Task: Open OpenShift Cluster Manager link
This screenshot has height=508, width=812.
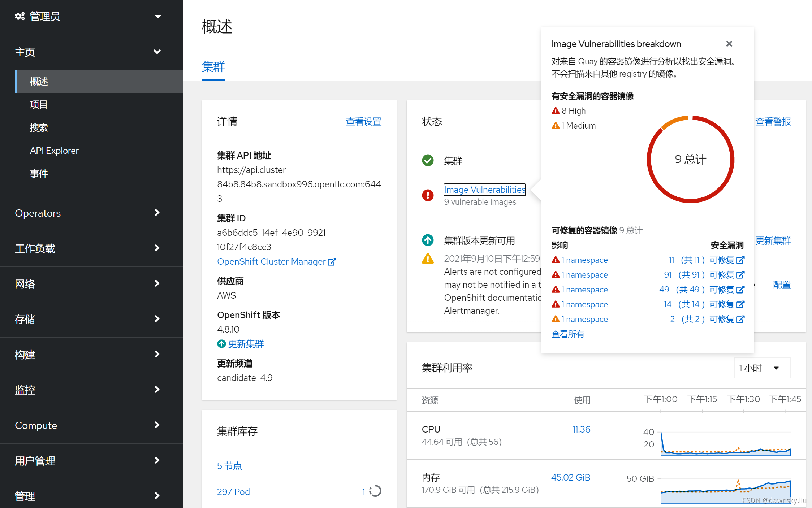Action: click(x=271, y=261)
